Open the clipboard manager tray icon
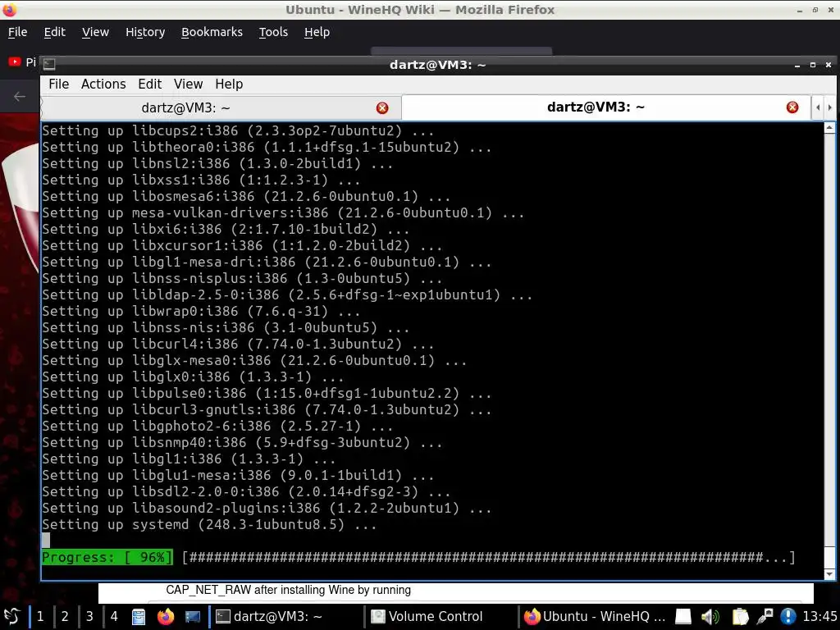Screen dimensions: 840x630 tap(740, 617)
